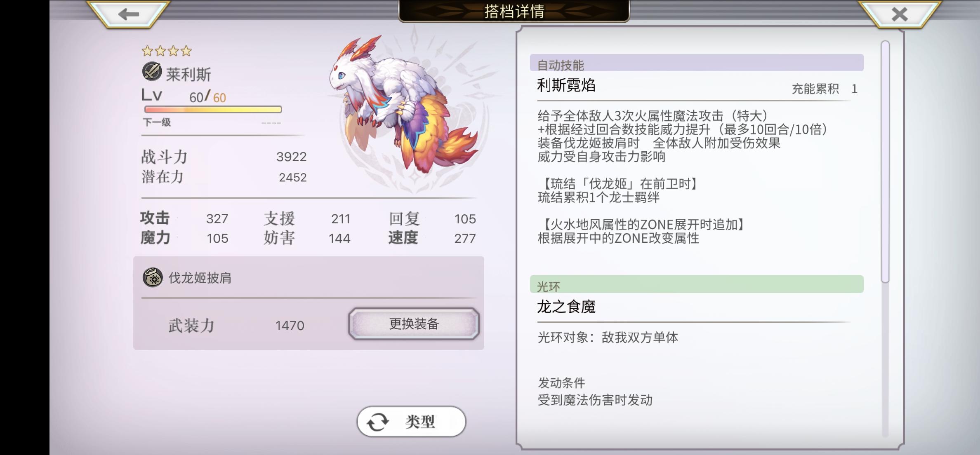Toggle the 类型 switch button
The height and width of the screenshot is (455, 980).
coord(411,422)
